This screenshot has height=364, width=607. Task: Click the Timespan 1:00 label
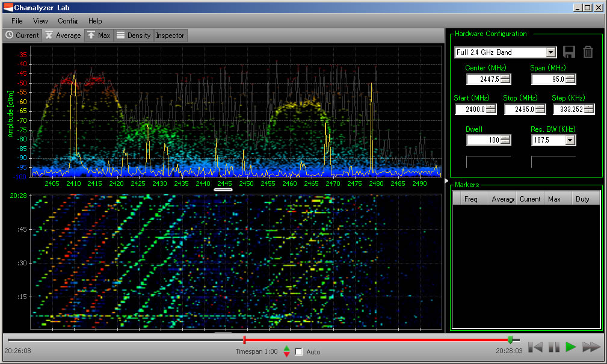click(256, 351)
